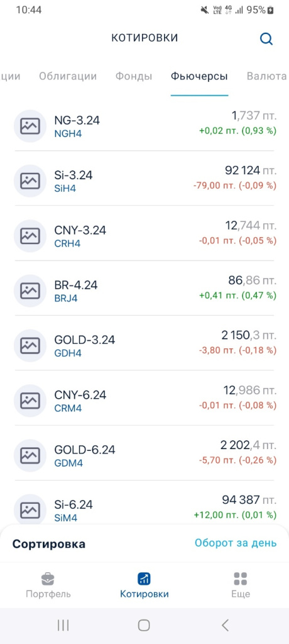The image size is (289, 644).
Task: Tap Android home navigation button
Action: 144,625
